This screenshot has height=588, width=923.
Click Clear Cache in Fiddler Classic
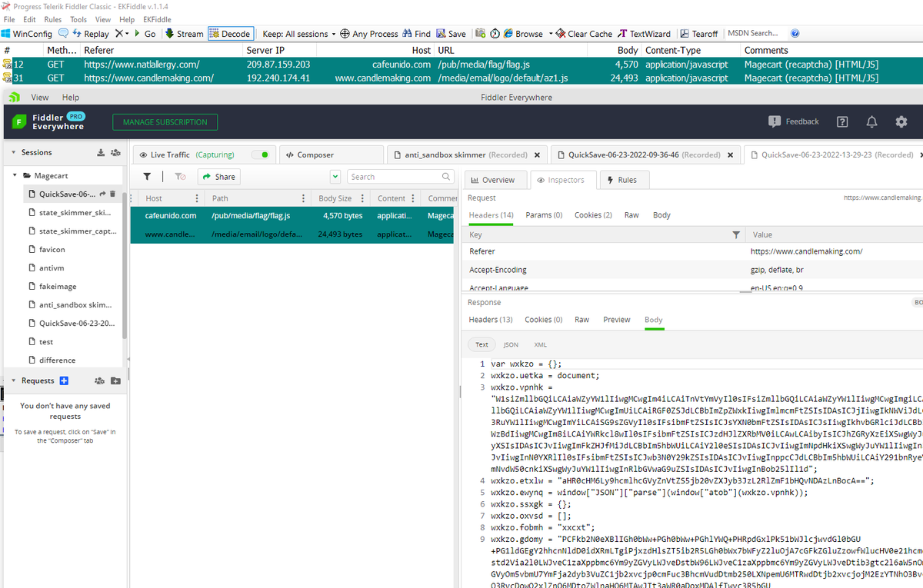pos(585,34)
